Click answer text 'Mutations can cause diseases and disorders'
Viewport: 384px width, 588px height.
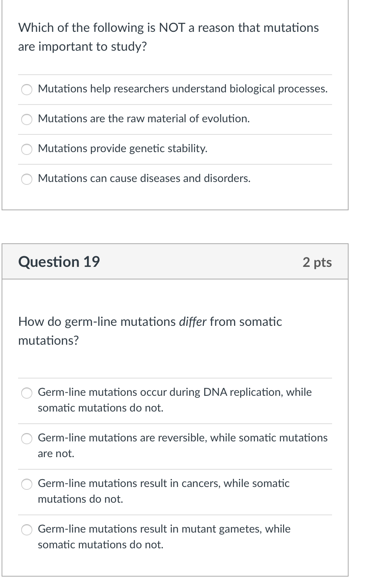144,178
